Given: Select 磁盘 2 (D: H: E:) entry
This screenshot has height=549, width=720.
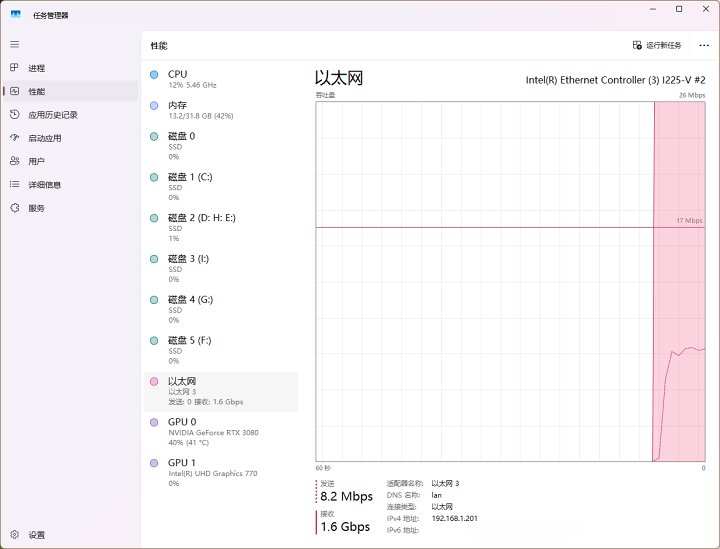Looking at the screenshot, I should (221, 227).
